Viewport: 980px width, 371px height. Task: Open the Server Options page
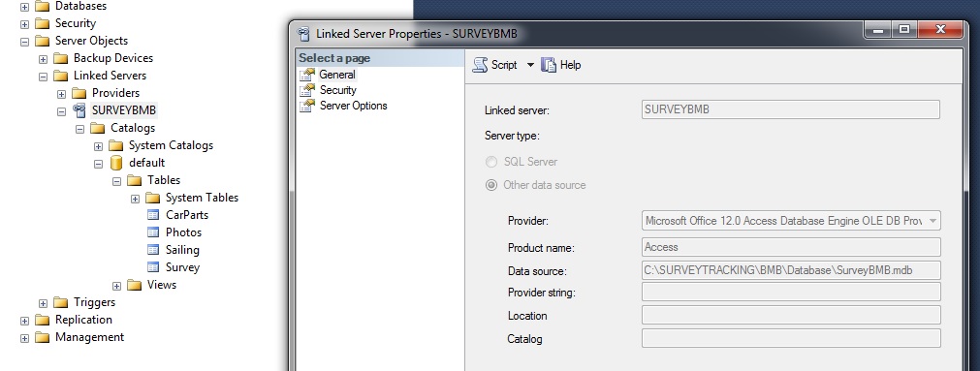354,107
